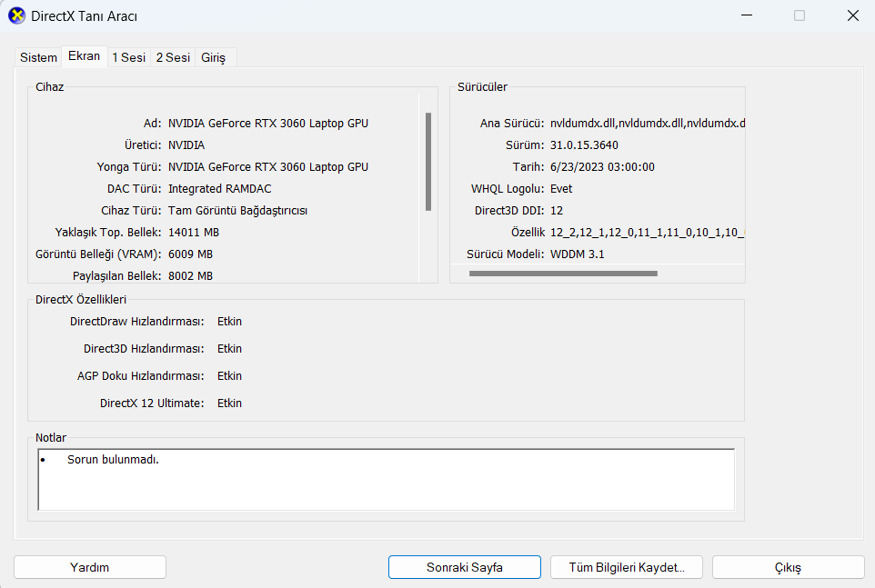The height and width of the screenshot is (588, 875).
Task: Switch to the Giriş tab
Action: [x=214, y=57]
